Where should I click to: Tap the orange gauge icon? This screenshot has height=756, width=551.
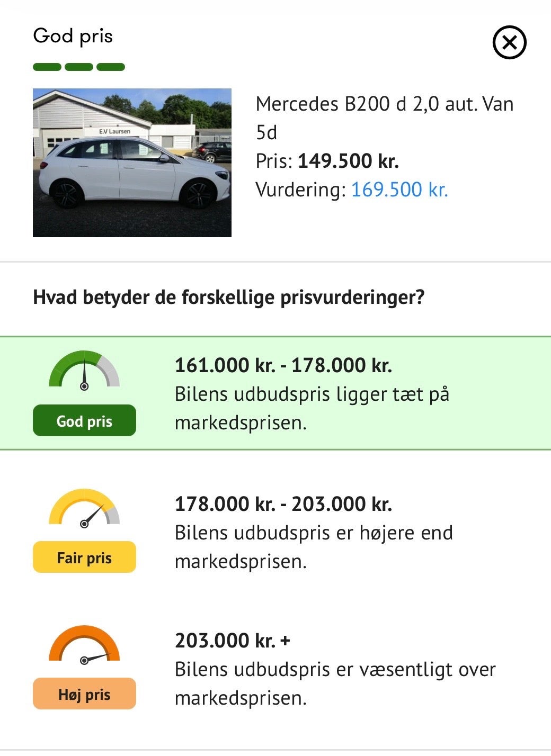(x=84, y=645)
